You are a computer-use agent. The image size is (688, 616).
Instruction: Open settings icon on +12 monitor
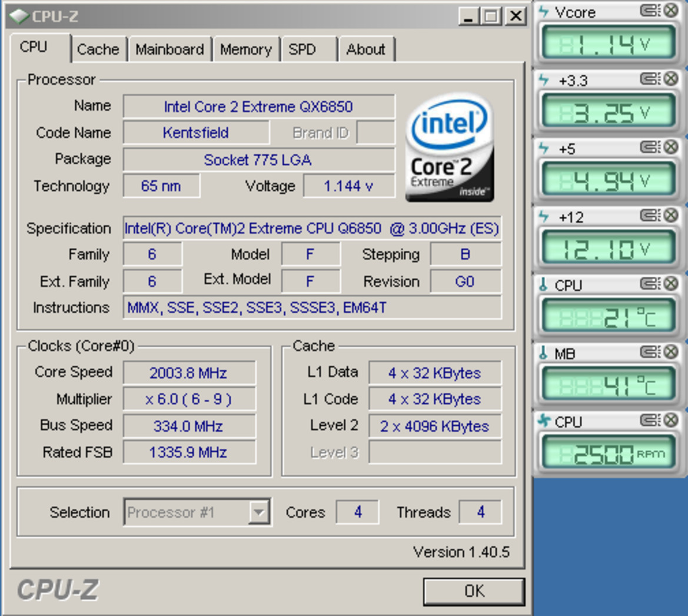point(650,216)
